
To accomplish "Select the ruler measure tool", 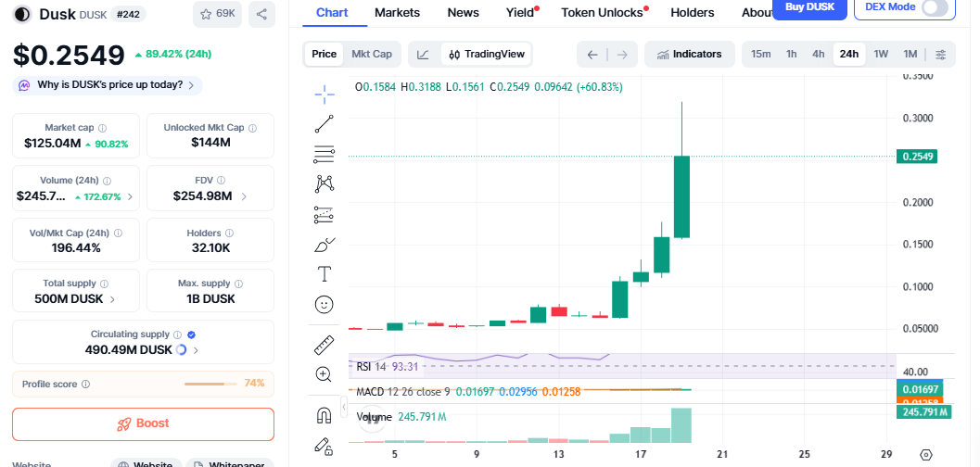I will pyautogui.click(x=325, y=346).
